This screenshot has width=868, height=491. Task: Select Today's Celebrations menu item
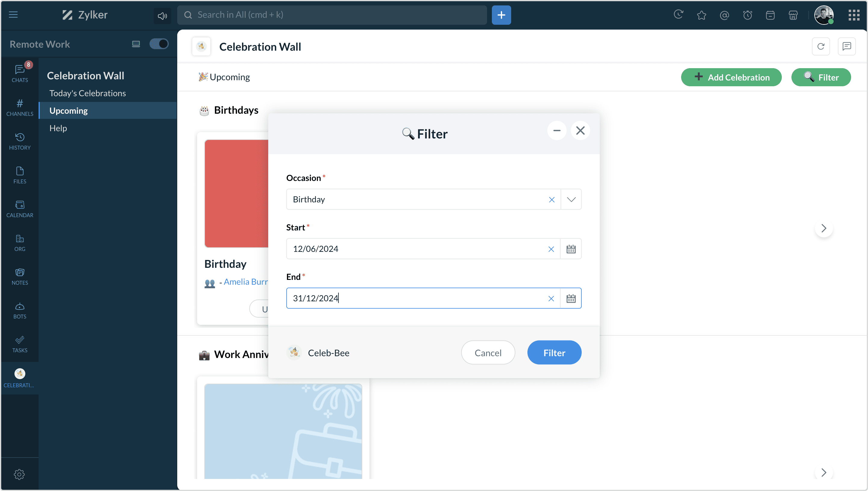point(87,93)
